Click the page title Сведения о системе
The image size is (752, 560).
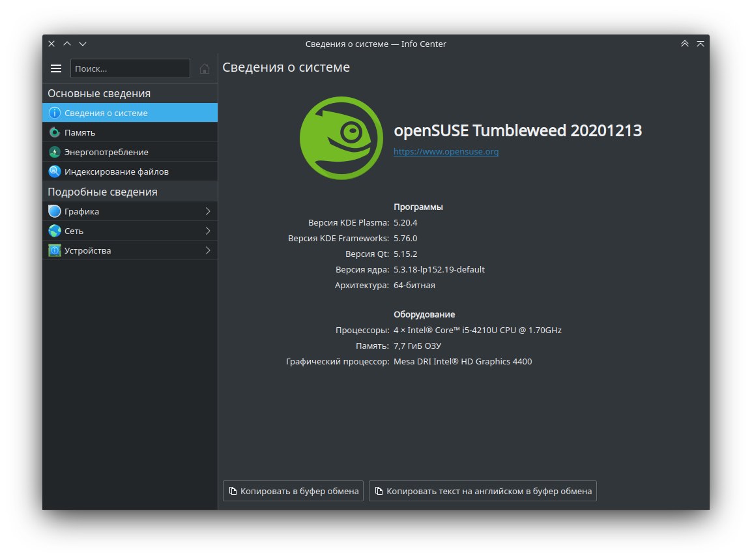tap(286, 67)
